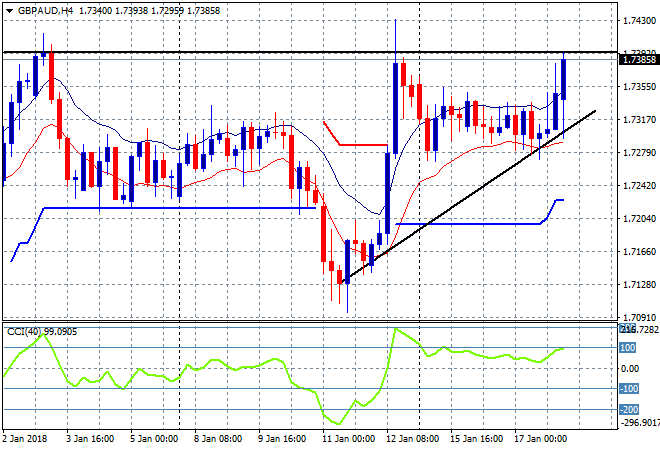The height and width of the screenshot is (450, 660).
Task: Click the current price label 1.73858
Action: click(639, 60)
